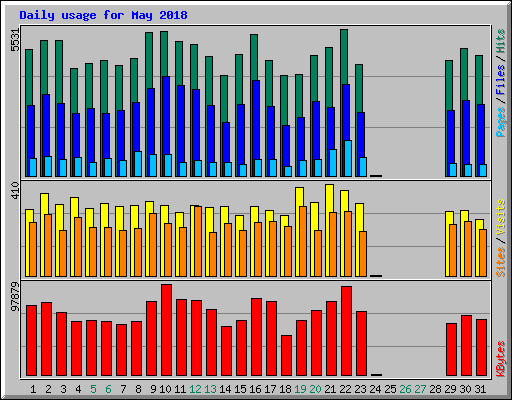Viewport: 512px width, 400px height.
Task: Click the blue 'Files' legend word
Action: [501, 79]
